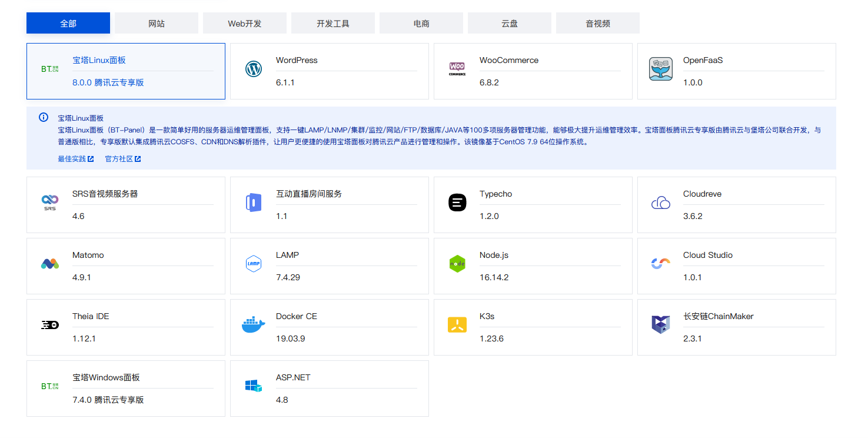
Task: Click the 互动直播房间服务 icon
Action: coord(253,203)
